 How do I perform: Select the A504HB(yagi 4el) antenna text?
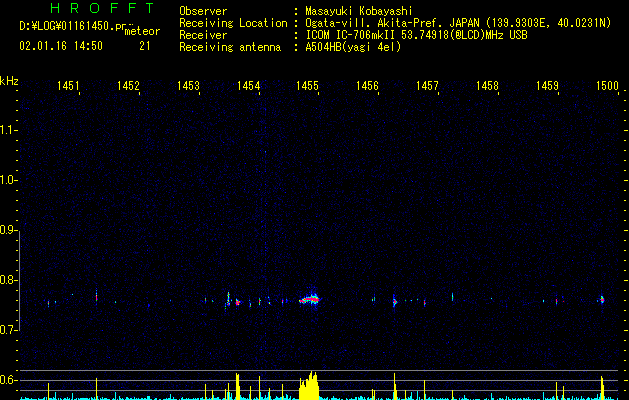click(353, 47)
